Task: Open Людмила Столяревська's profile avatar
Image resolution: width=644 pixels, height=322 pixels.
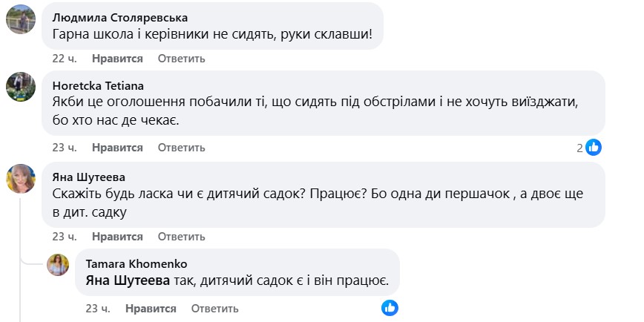Action: click(x=21, y=21)
